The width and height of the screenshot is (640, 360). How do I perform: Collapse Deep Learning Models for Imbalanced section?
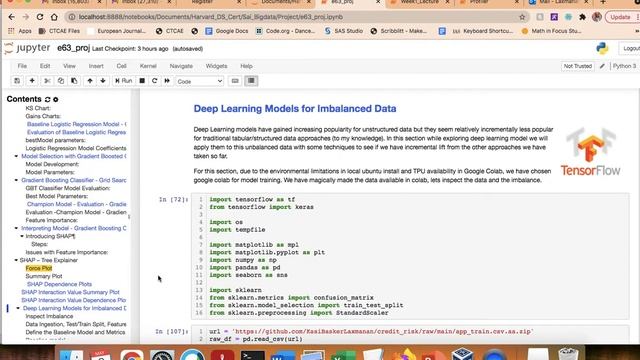[x=18, y=309]
